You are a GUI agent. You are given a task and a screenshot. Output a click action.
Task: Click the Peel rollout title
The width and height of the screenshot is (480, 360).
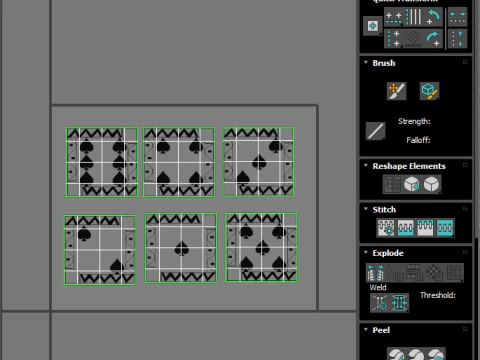click(x=381, y=330)
